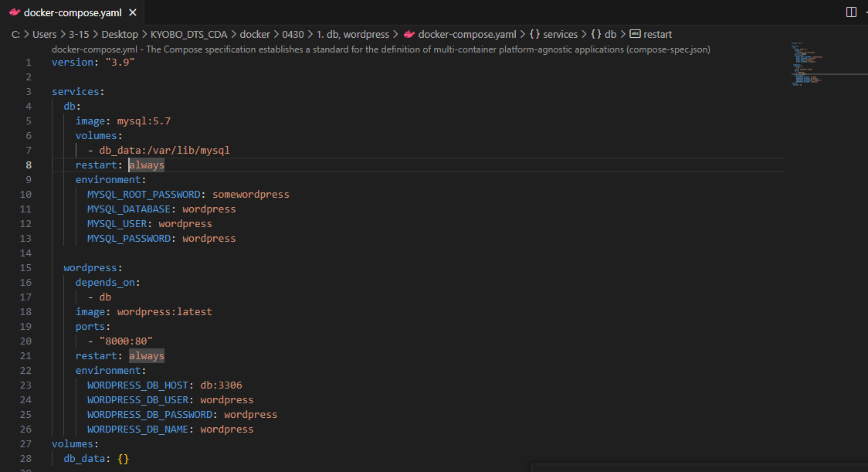Click the top-level volumes key on line 27
This screenshot has height=472, width=868.
coord(73,443)
